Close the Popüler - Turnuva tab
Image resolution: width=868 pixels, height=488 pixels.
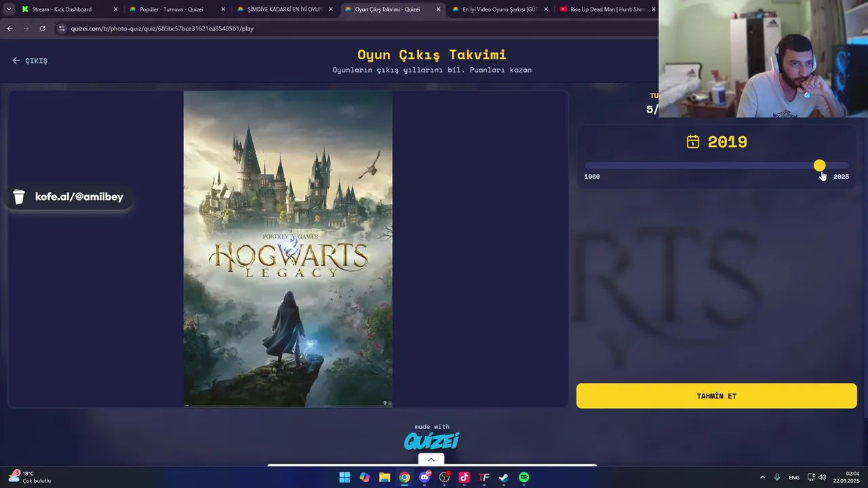(x=223, y=9)
